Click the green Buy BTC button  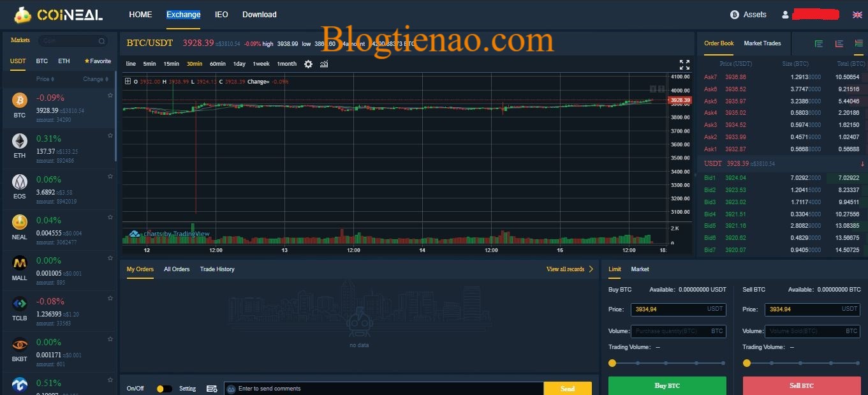tap(667, 385)
